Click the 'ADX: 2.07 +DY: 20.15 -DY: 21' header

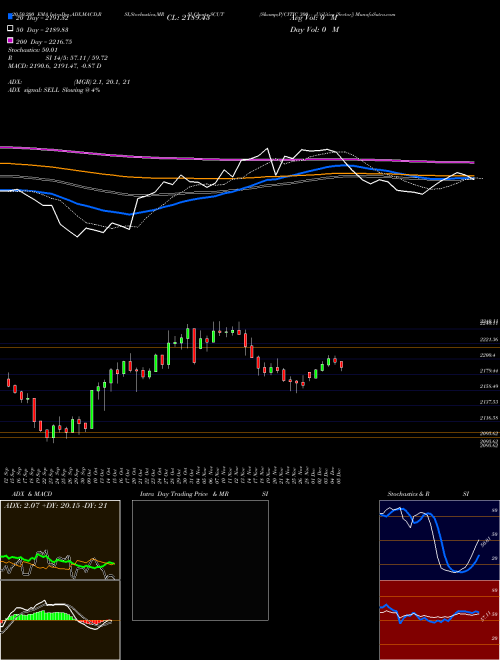[x=55, y=506]
